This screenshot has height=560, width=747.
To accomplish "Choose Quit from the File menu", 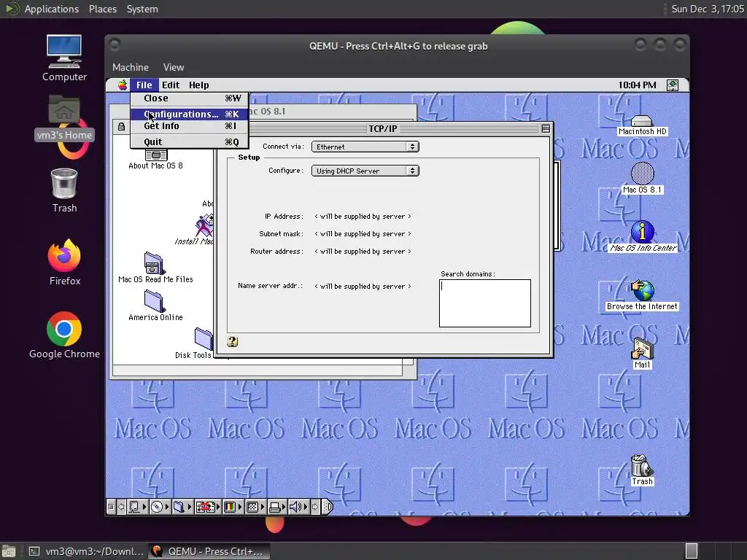I will (x=190, y=142).
